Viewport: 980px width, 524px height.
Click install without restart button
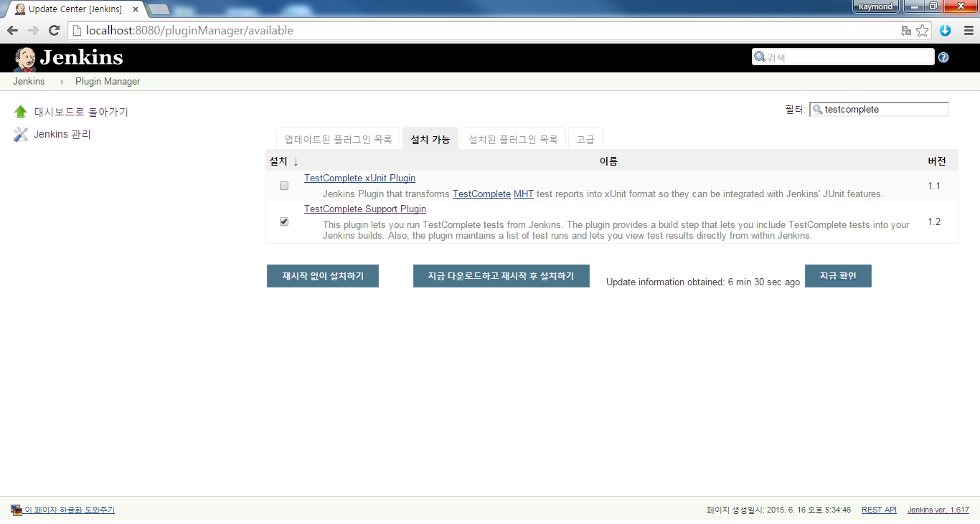coord(323,276)
